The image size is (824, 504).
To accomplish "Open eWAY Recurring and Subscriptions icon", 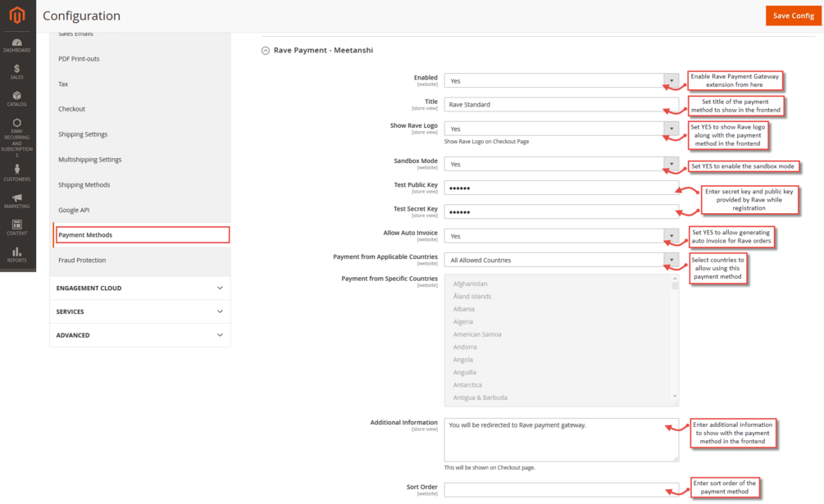I will tap(17, 136).
